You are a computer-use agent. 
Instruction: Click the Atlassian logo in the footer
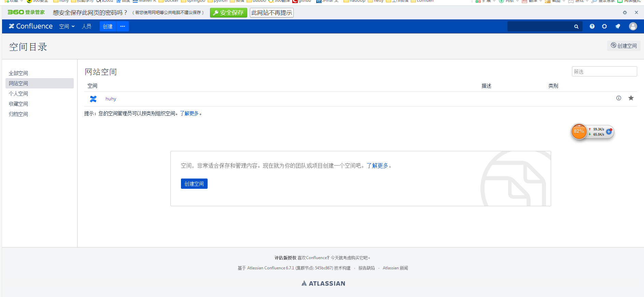323,283
